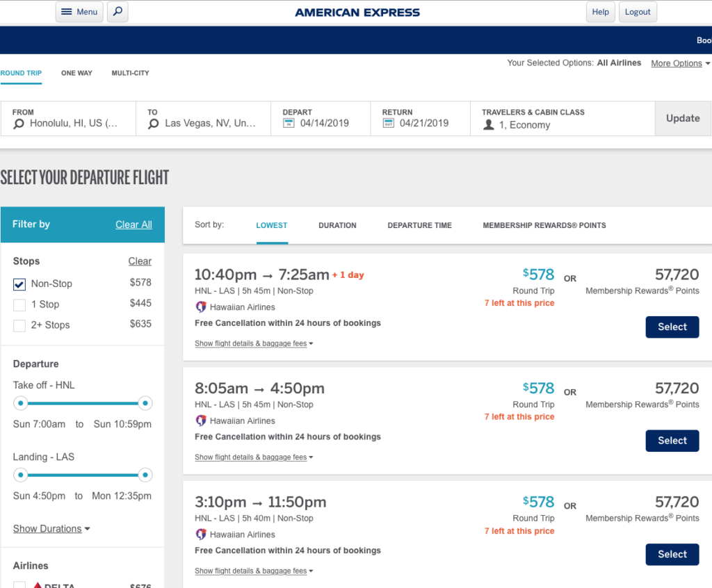Select the 3:10pm Hawaiian Airlines flight
712x588 pixels.
672,555
